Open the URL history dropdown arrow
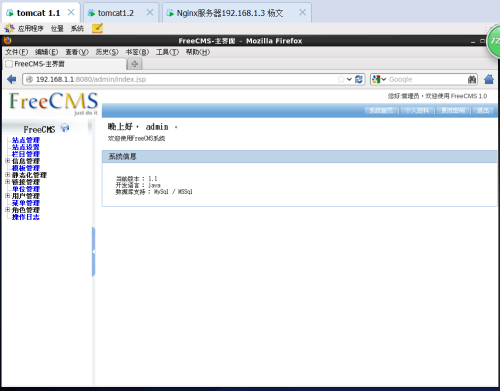The image size is (500, 391). tap(349, 79)
